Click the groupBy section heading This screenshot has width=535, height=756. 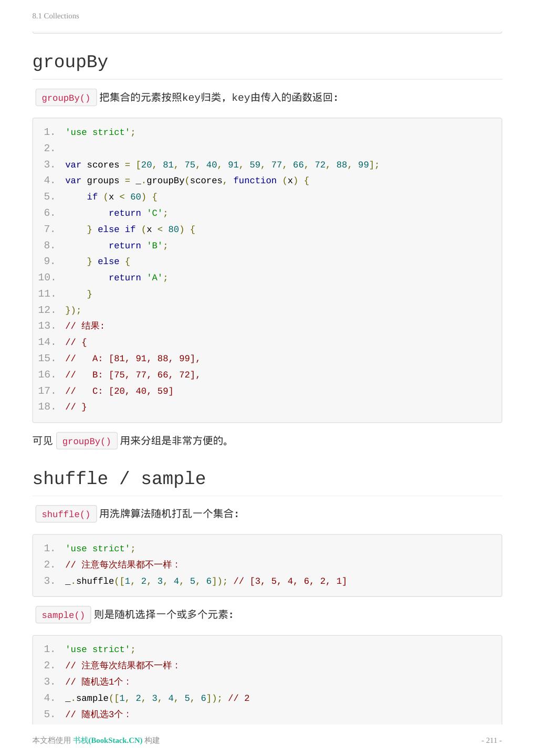[70, 62]
